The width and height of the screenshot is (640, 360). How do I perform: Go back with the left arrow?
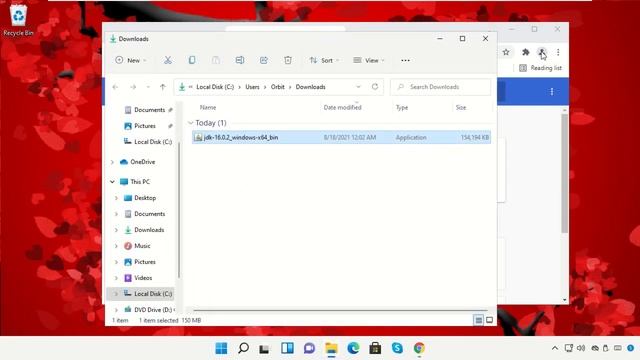tap(116, 87)
